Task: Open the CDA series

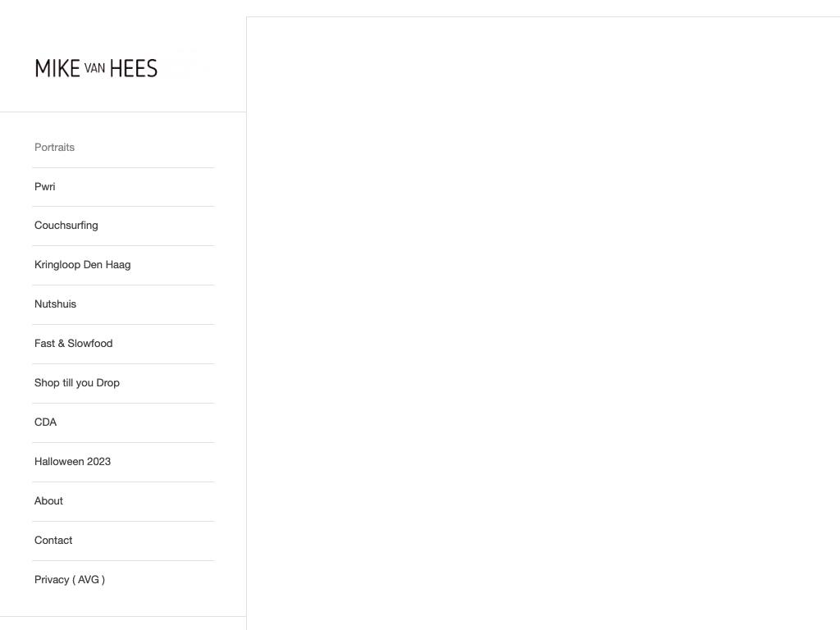Action: click(x=45, y=422)
